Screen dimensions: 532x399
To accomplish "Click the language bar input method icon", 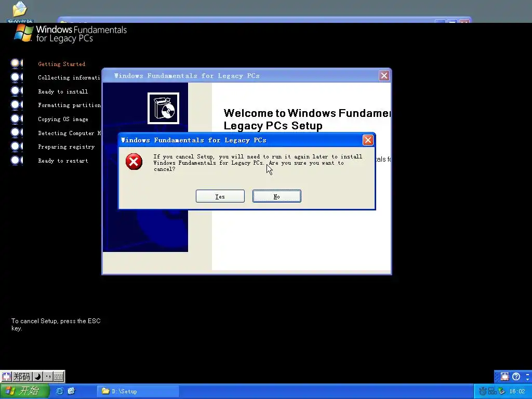I will (505, 376).
